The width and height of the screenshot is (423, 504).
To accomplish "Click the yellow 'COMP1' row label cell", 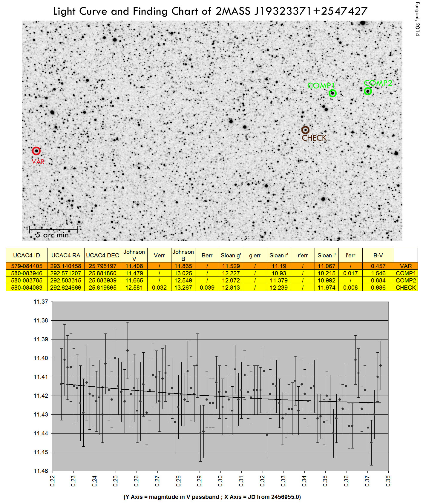I will tap(406, 273).
